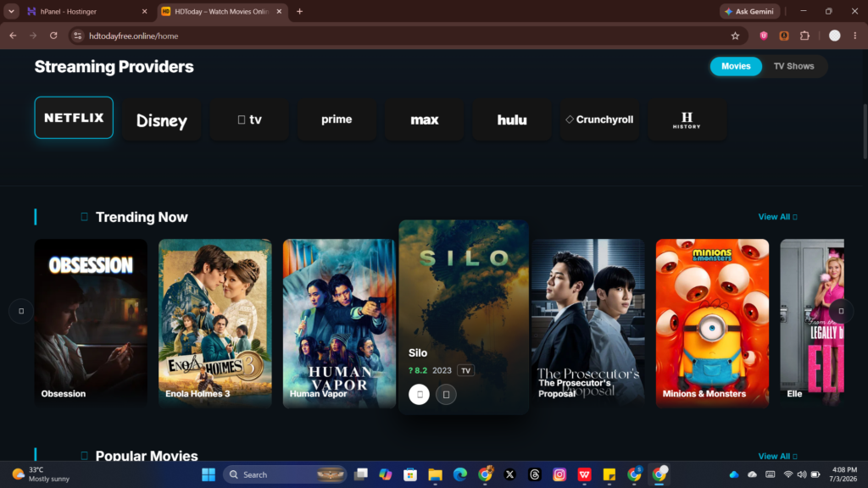Open Microsoft Store from taskbar
This screenshot has width=868, height=488.
410,474
